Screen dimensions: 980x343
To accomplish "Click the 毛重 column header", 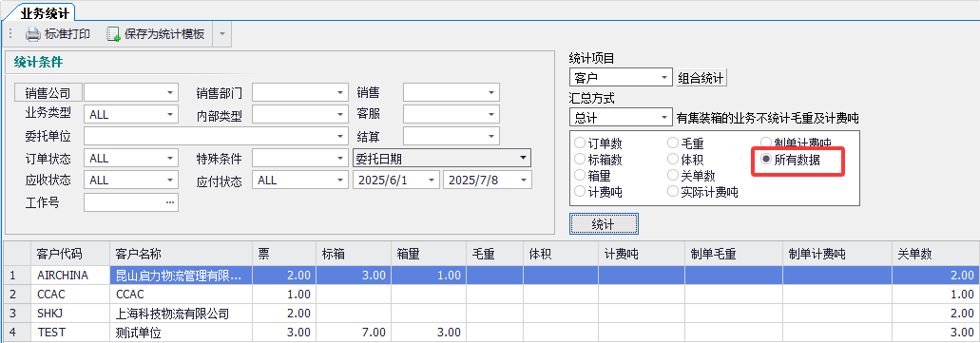I will coord(495,255).
